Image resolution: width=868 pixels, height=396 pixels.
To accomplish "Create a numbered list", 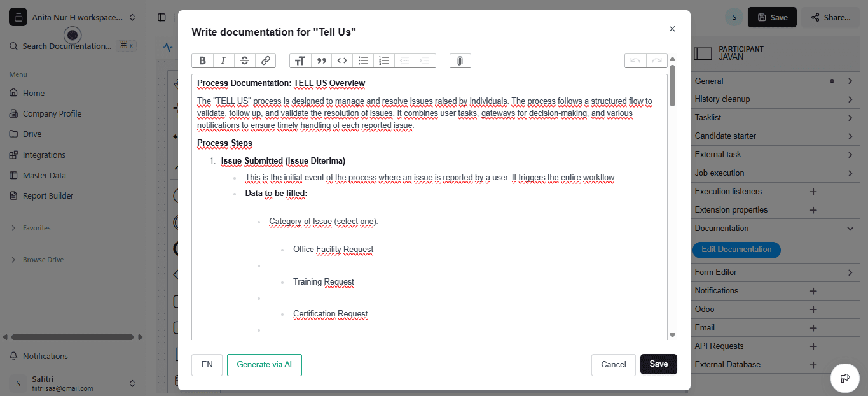I will (383, 60).
